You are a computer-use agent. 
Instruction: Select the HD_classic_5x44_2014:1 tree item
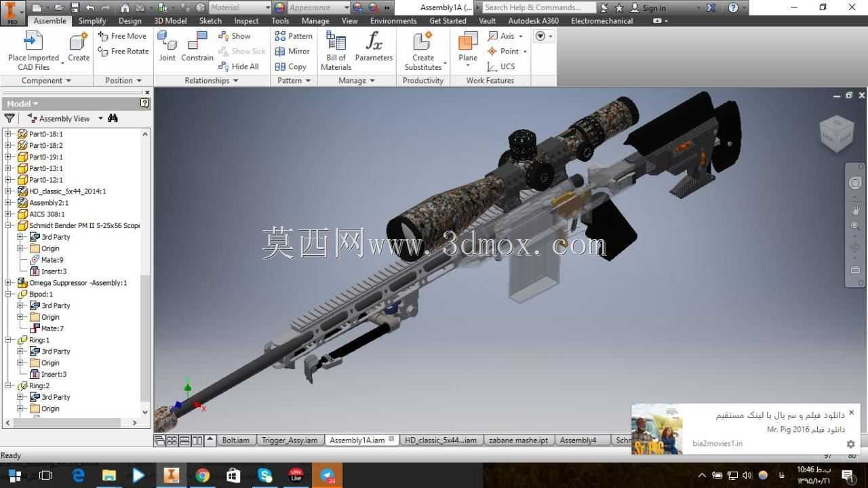coord(62,191)
